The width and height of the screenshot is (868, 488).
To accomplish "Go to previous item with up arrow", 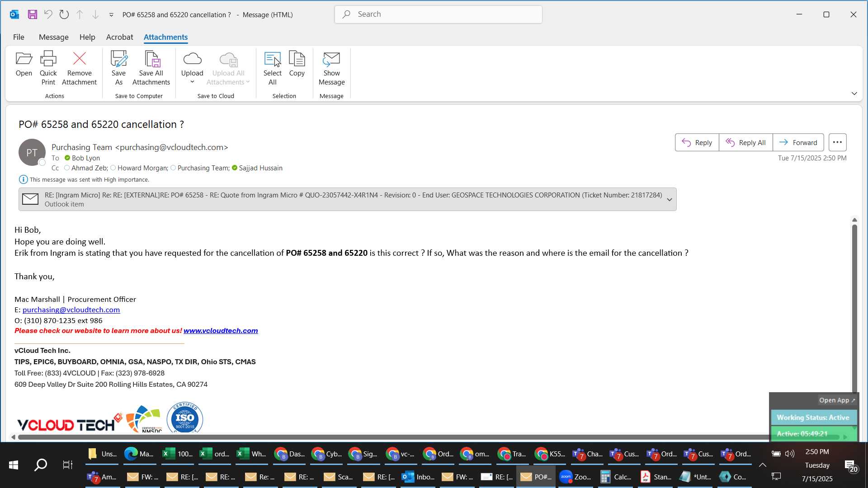I will [80, 14].
